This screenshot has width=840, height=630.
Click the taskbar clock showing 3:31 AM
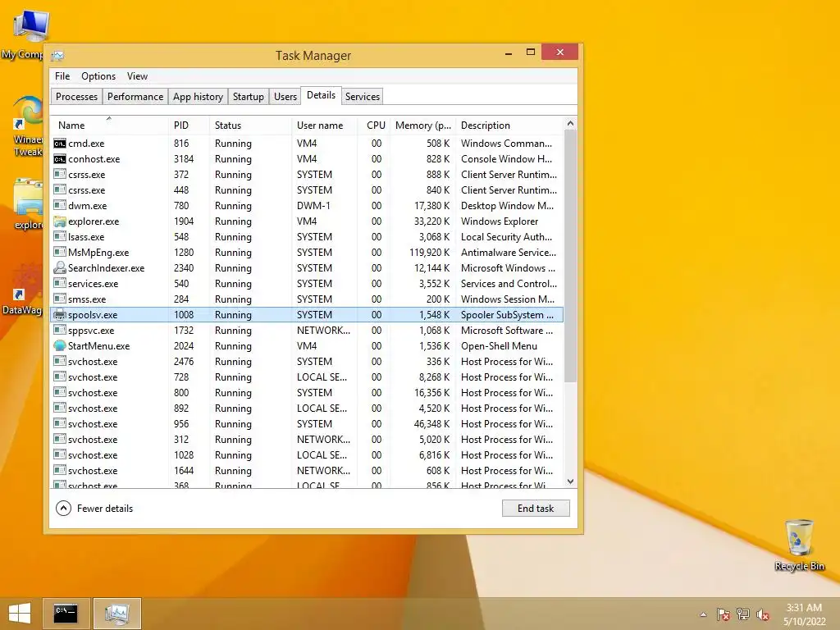pyautogui.click(x=804, y=614)
